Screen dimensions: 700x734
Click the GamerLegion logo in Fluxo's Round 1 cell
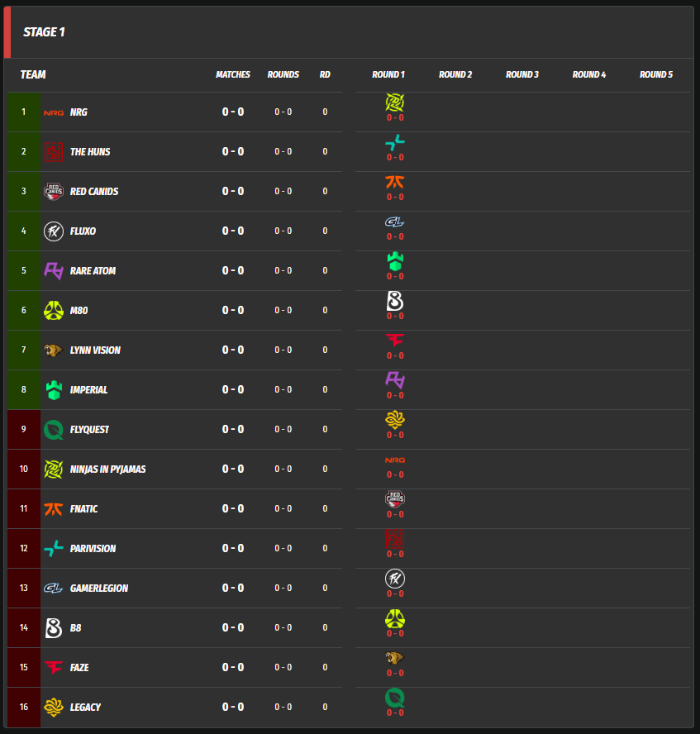[x=395, y=222]
